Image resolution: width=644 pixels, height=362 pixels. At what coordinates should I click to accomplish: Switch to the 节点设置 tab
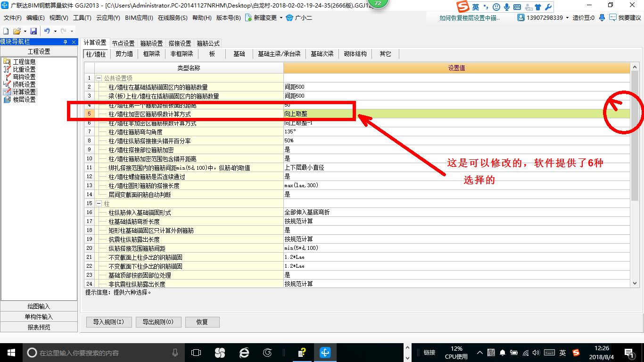click(124, 43)
